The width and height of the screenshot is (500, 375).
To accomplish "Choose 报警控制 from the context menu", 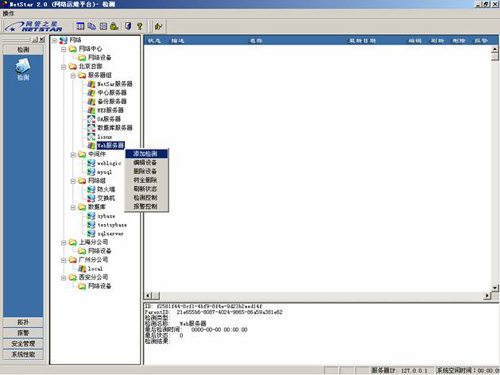I will point(146,206).
